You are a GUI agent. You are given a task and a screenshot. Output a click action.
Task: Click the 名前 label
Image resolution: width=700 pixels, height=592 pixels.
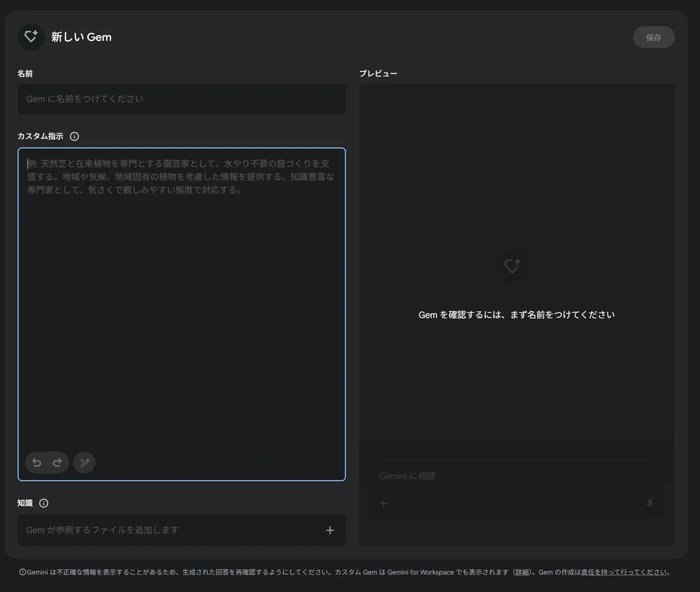tap(25, 74)
